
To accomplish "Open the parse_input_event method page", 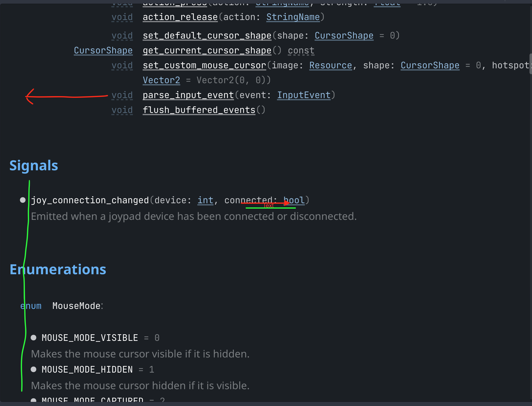I will (x=188, y=95).
